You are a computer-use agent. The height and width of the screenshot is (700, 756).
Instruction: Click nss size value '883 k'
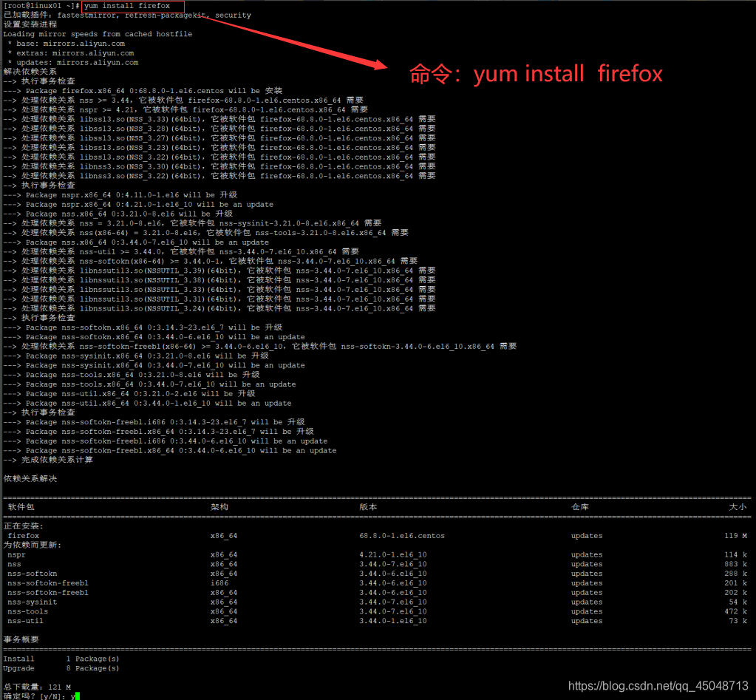pyautogui.click(x=736, y=564)
